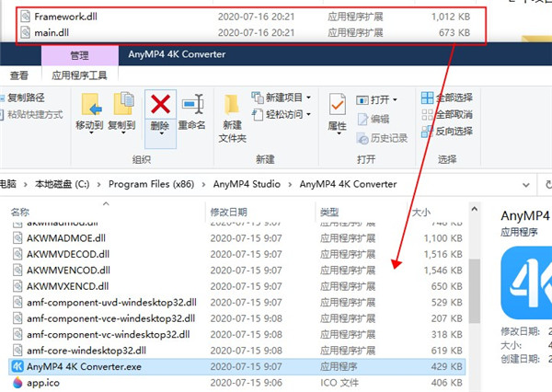The width and height of the screenshot is (552, 392).
Task: Click the Properties (属性) icon
Action: (338, 105)
